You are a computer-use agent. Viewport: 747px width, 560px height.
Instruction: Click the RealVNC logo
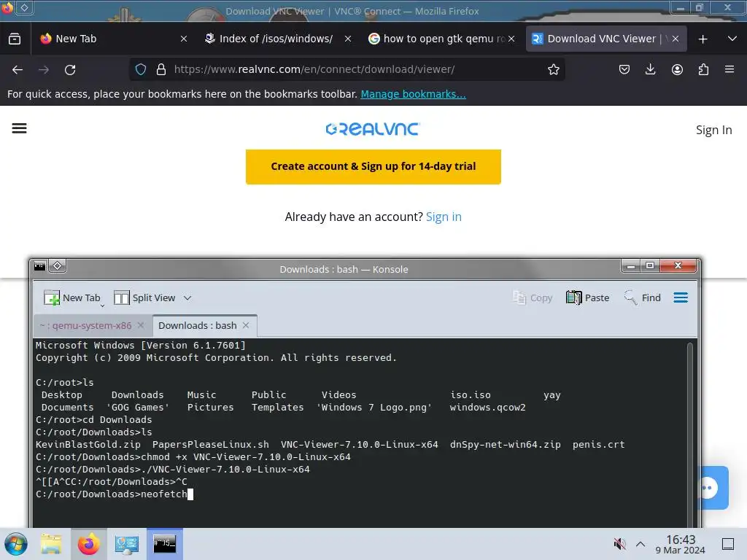pos(373,128)
